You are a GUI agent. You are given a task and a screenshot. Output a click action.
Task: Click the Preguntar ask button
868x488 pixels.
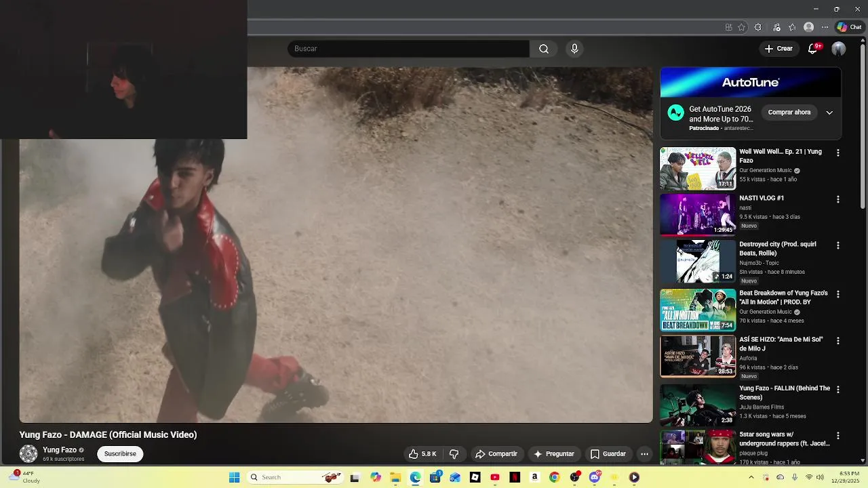(554, 454)
